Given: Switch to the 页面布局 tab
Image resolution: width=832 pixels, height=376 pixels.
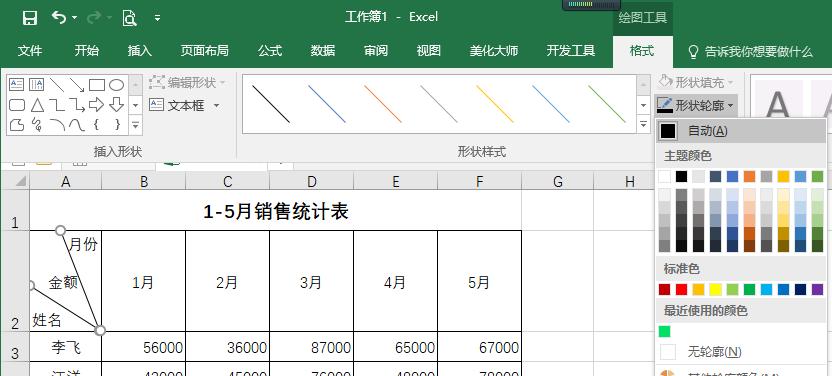Looking at the screenshot, I should (x=205, y=51).
